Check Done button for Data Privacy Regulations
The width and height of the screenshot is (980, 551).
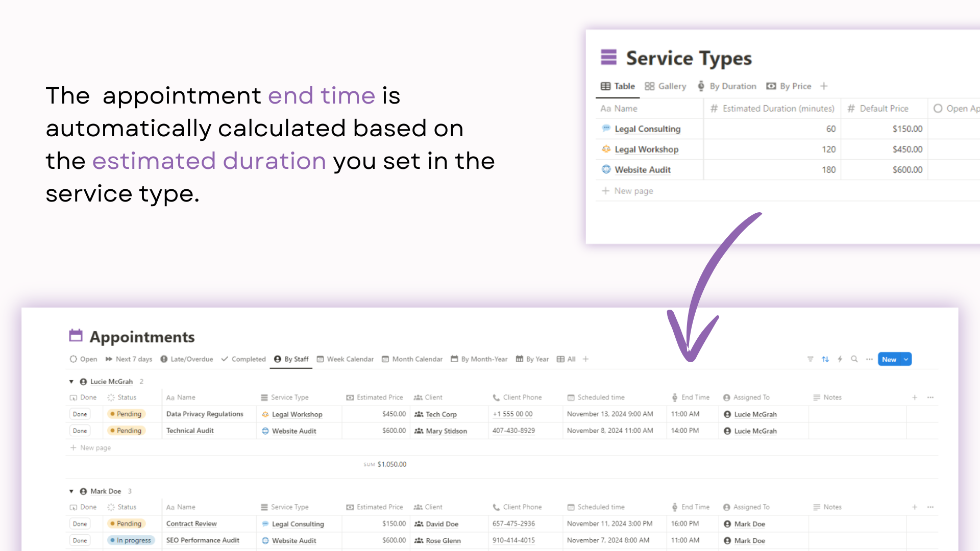(x=80, y=414)
